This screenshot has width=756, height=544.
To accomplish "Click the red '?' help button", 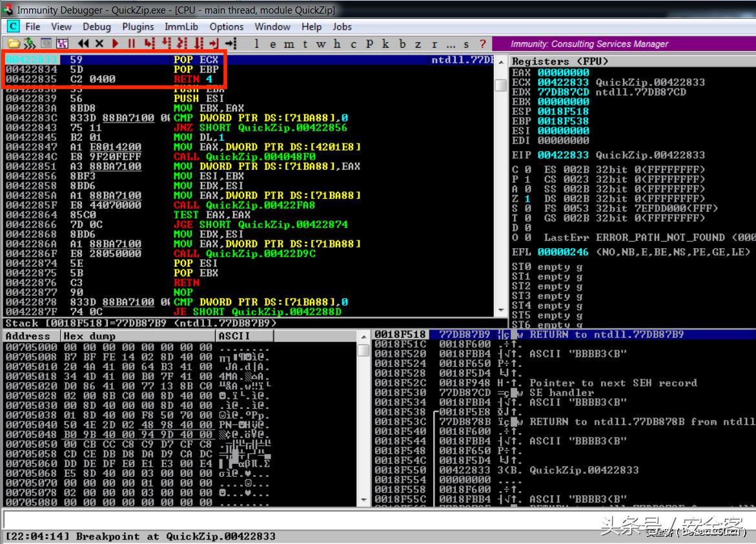I will 483,43.
